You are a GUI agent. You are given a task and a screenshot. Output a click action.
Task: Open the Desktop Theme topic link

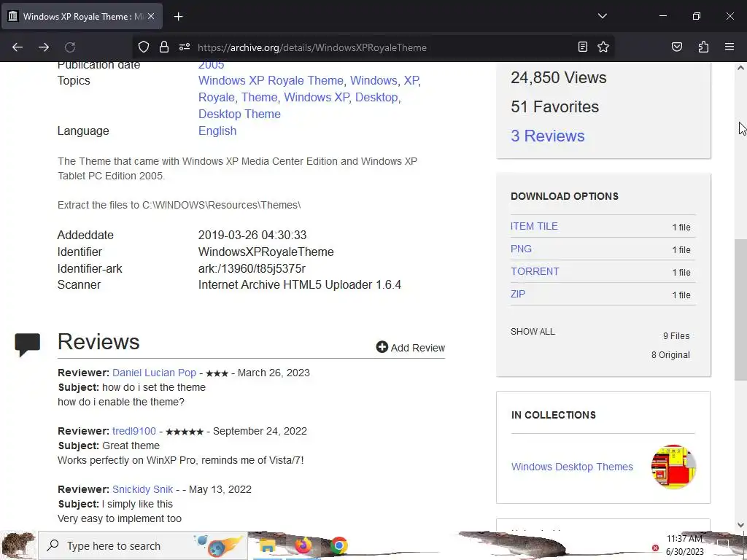pyautogui.click(x=239, y=114)
